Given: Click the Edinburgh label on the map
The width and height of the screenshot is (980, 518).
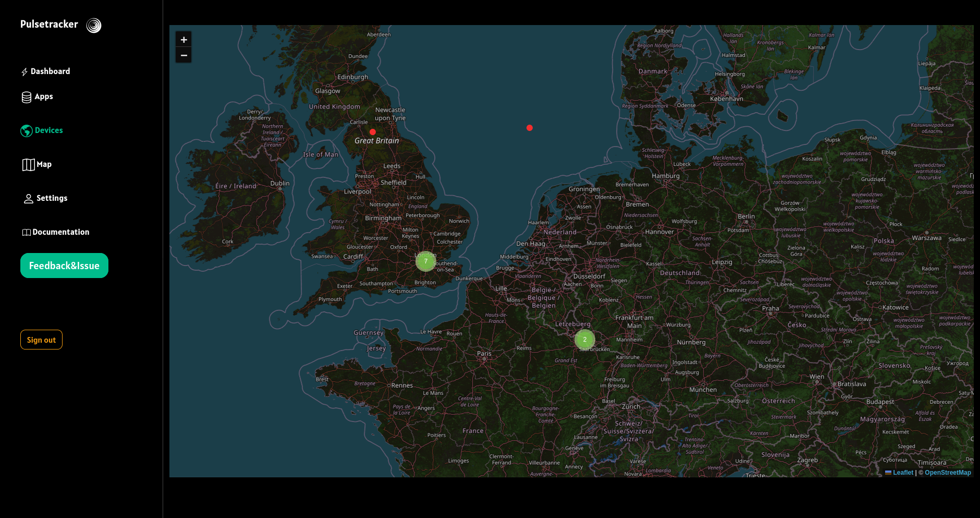Looking at the screenshot, I should [353, 77].
